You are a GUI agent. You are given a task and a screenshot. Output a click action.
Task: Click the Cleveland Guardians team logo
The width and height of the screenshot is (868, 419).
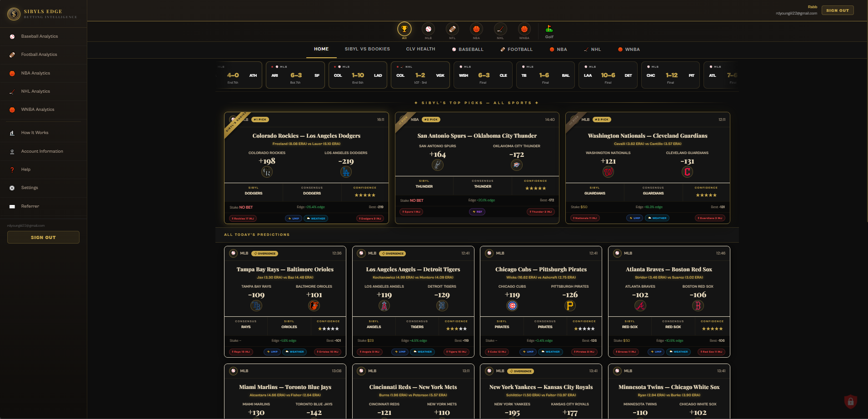687,172
